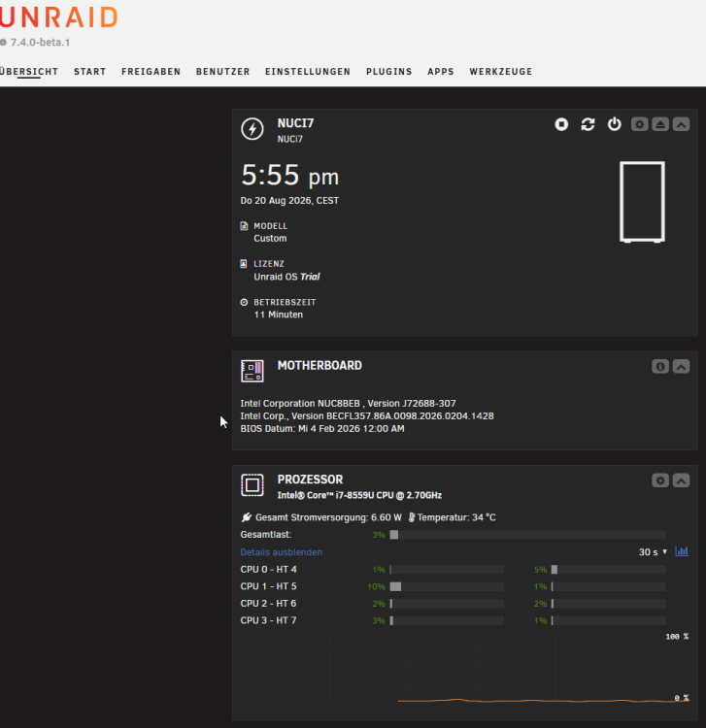Click the 7.4.0-beta.1 version text
Screen dimensions: 706x728
click(x=41, y=43)
